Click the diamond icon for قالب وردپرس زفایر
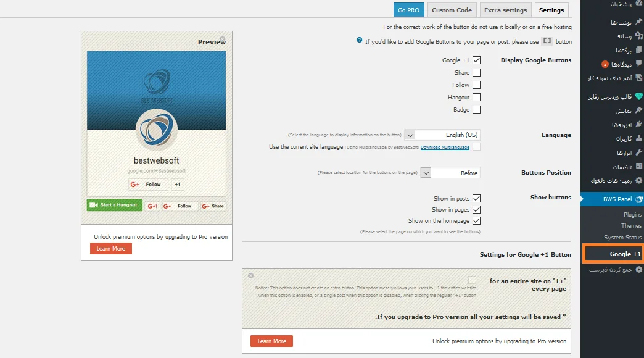This screenshot has height=358, width=644. (639, 96)
